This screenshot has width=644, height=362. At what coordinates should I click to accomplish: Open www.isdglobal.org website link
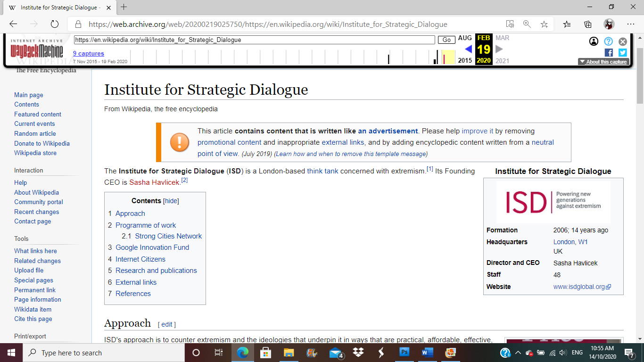(x=582, y=287)
